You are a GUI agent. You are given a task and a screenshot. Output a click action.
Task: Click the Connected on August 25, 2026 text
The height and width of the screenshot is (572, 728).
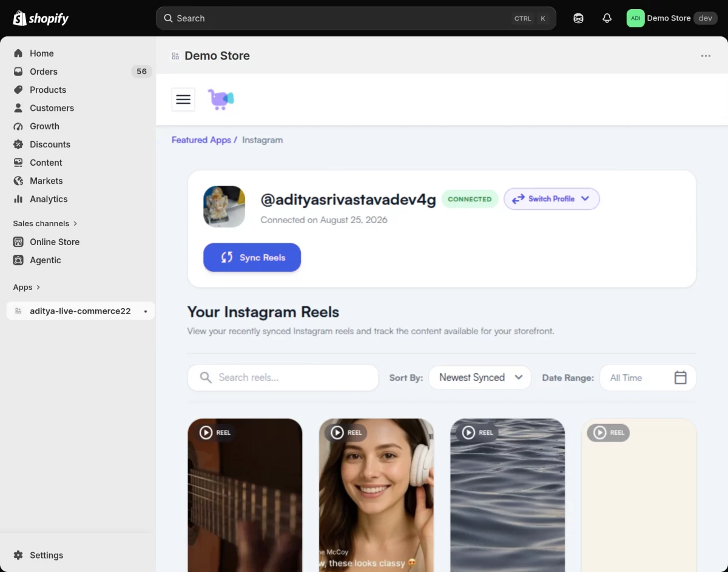click(x=324, y=220)
